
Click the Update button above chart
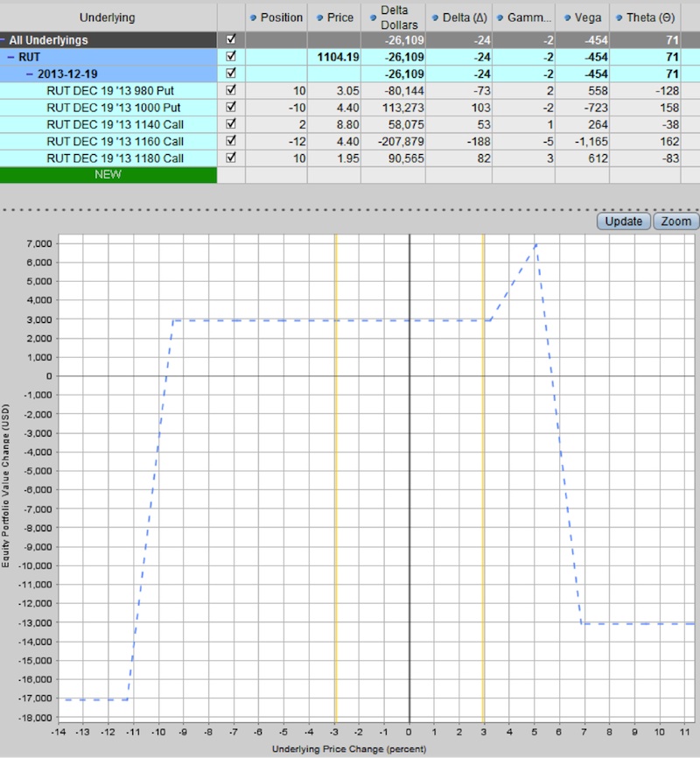624,221
